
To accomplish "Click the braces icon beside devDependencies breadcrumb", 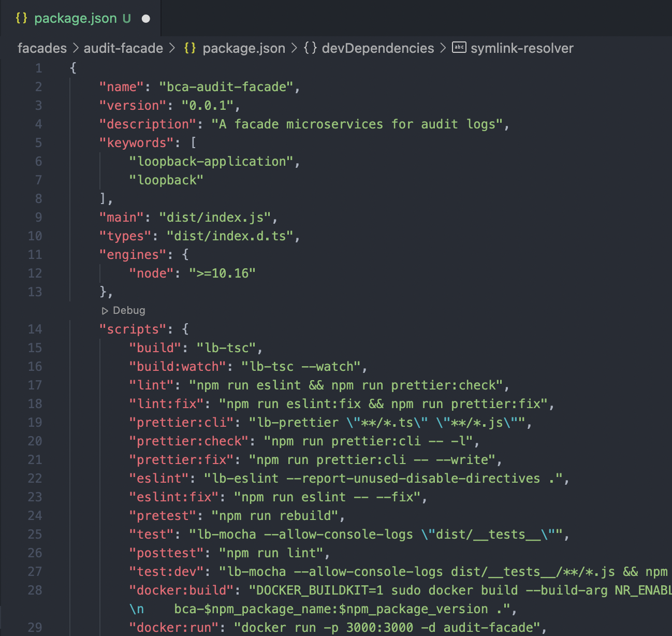I will point(309,48).
